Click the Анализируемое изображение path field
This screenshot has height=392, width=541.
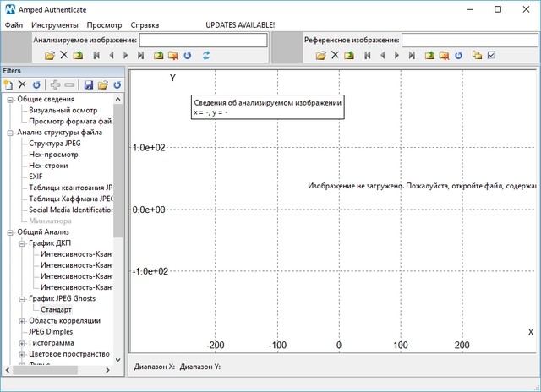203,40
